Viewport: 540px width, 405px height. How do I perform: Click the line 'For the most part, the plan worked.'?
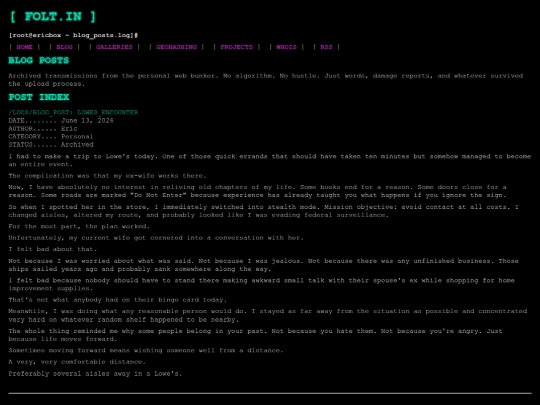79,226
